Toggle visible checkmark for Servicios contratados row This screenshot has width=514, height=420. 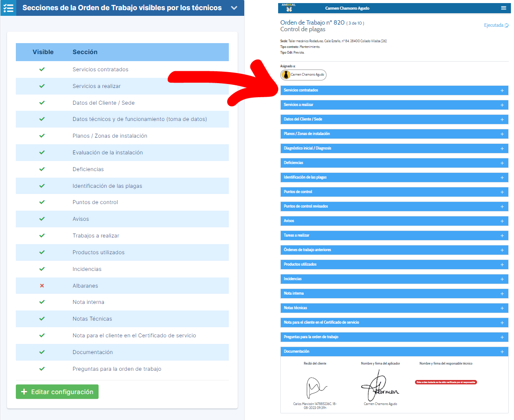tap(42, 69)
